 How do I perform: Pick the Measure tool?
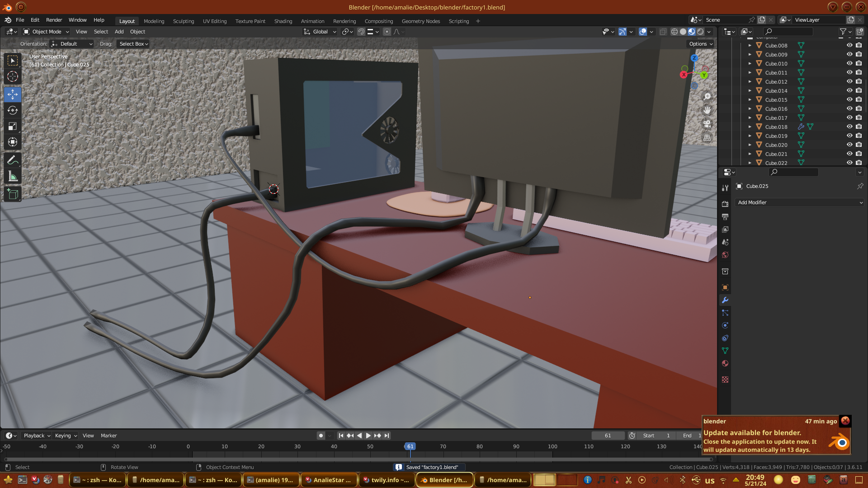(13, 177)
